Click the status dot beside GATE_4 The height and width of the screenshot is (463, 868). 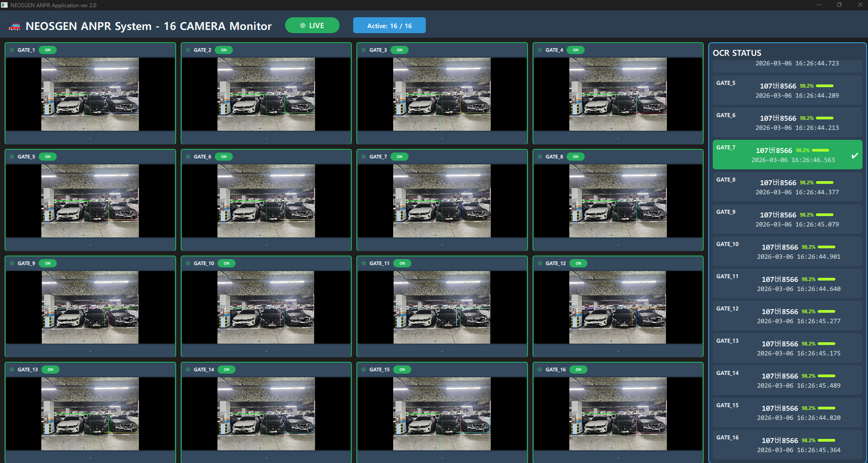coord(539,50)
